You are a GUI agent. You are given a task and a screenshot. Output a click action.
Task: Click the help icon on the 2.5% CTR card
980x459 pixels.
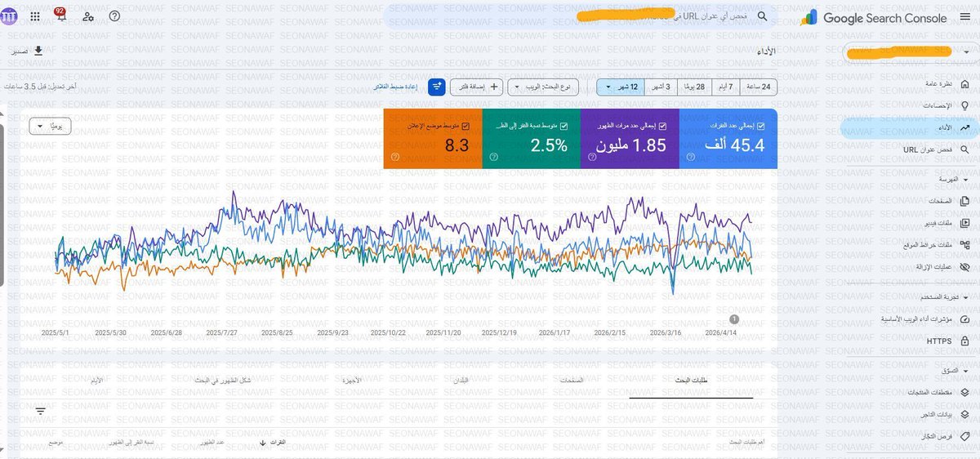click(x=493, y=157)
